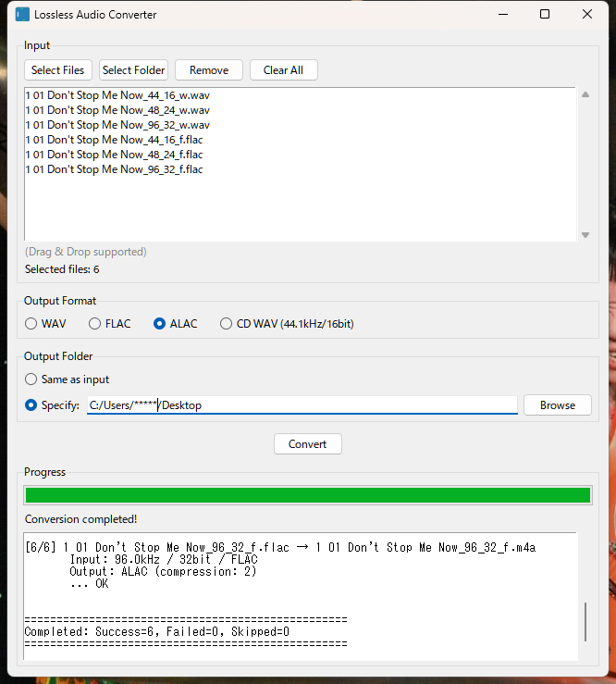The height and width of the screenshot is (684, 616).
Task: Select the Specify output folder option
Action: click(x=53, y=405)
